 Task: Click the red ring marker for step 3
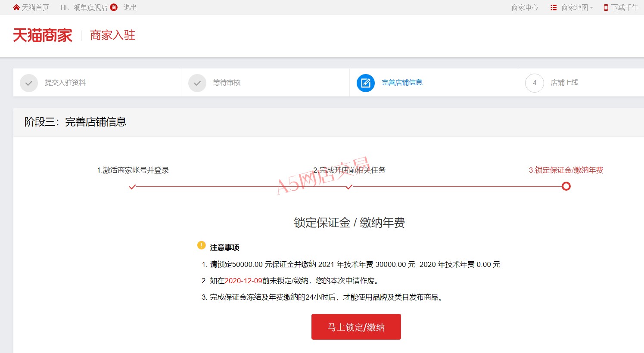coord(566,186)
